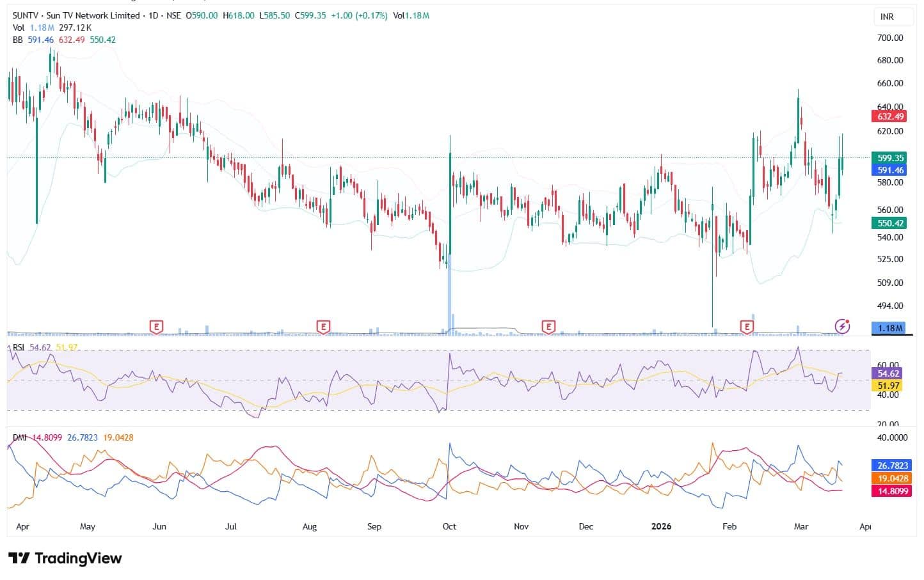
Task: Click the 40.0000 DMI scale label
Action: pyautogui.click(x=892, y=437)
